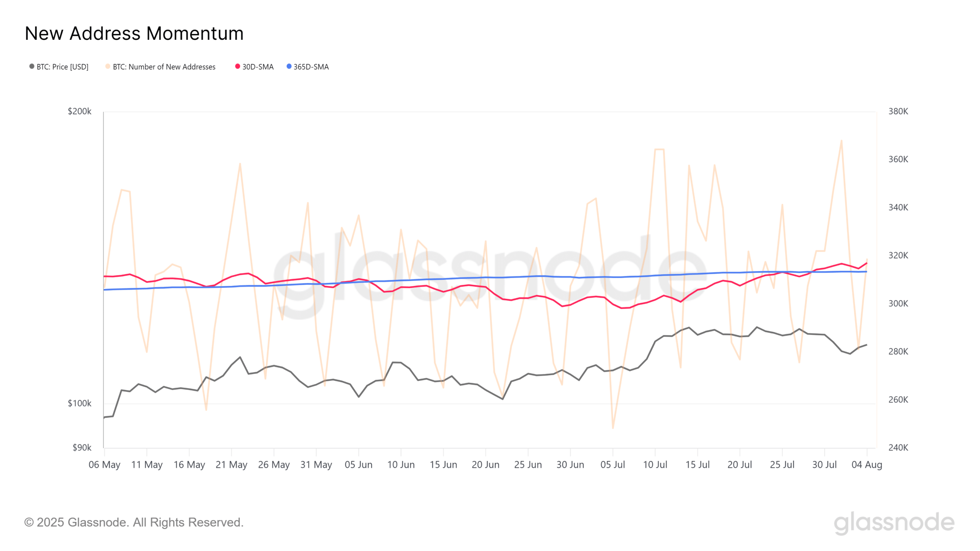980x551 pixels.
Task: Click the blue 365D-SMA legend dot
Action: [x=289, y=67]
